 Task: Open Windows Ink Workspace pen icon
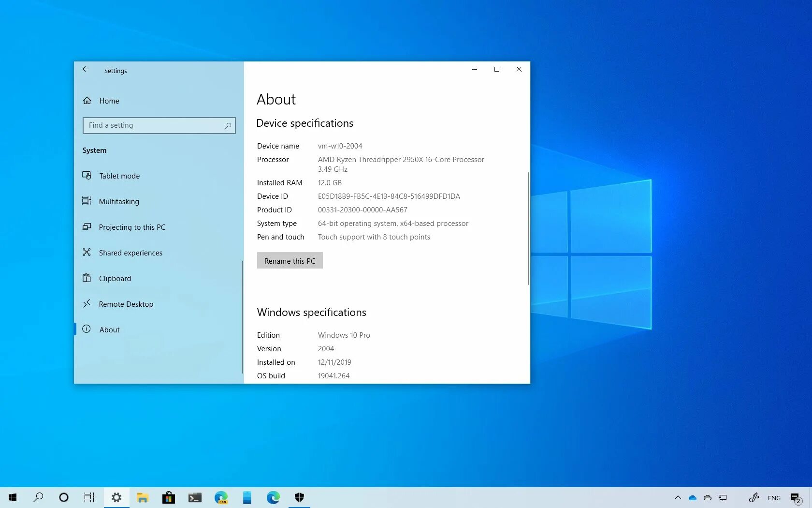(x=754, y=498)
